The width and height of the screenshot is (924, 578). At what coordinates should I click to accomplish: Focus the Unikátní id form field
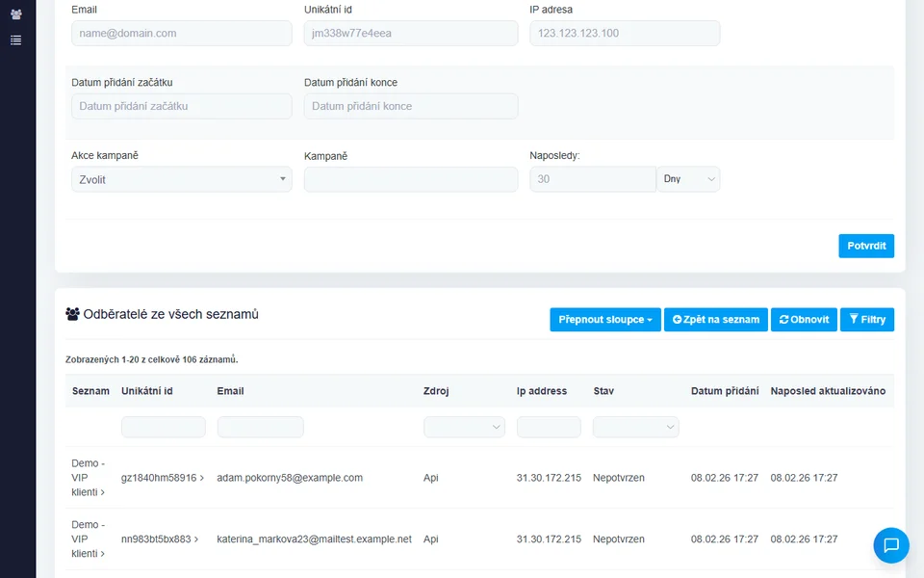410,33
